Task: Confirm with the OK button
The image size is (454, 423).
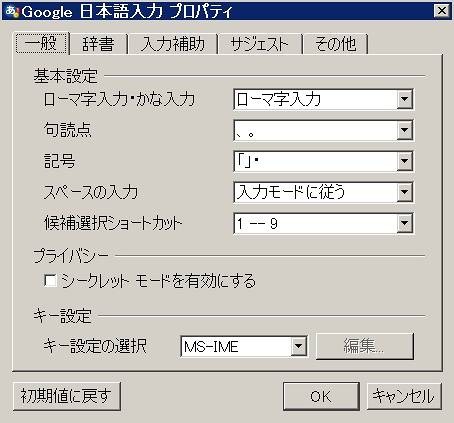Action: pyautogui.click(x=321, y=396)
